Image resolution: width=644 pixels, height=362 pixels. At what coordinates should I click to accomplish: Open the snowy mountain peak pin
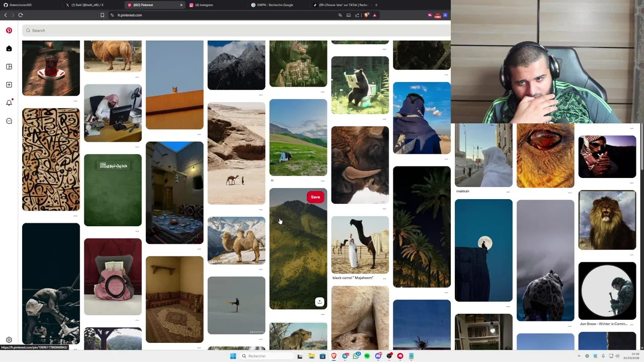pos(236,65)
